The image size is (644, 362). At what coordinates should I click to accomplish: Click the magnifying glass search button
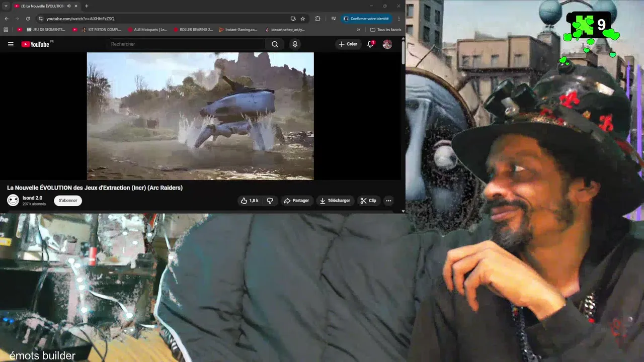pos(275,44)
